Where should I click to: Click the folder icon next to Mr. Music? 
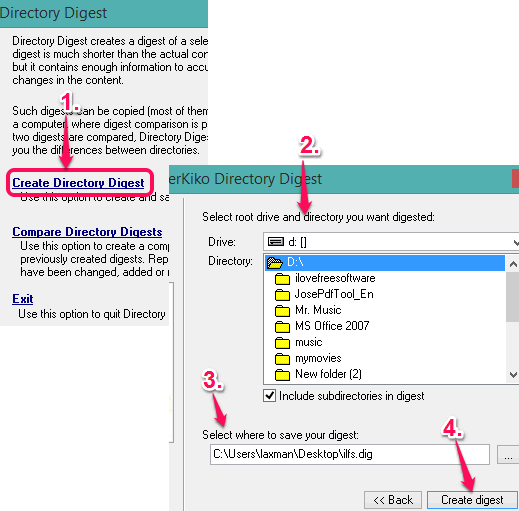(282, 311)
